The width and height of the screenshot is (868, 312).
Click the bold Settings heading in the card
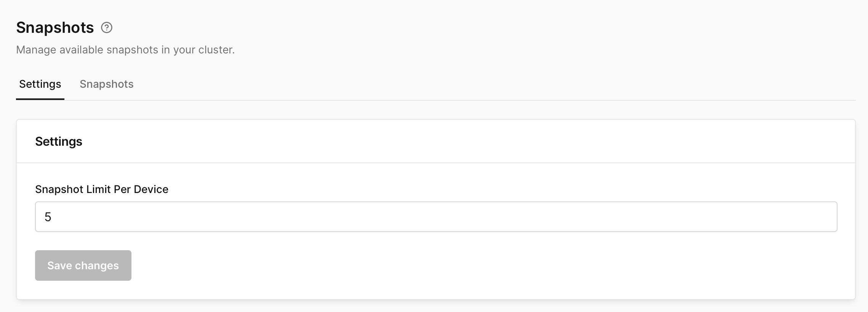pyautogui.click(x=59, y=142)
